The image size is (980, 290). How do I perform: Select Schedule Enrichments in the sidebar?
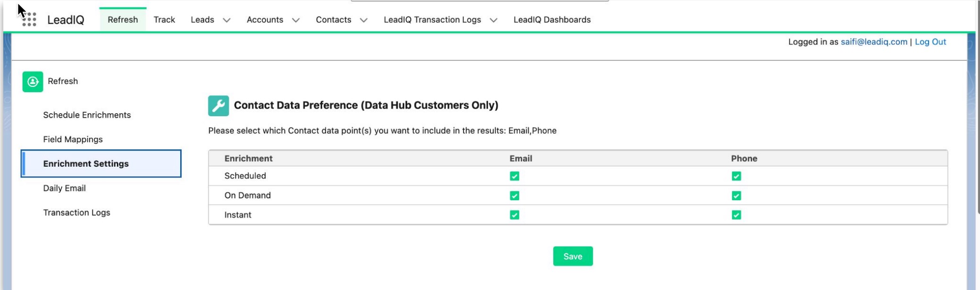point(87,115)
